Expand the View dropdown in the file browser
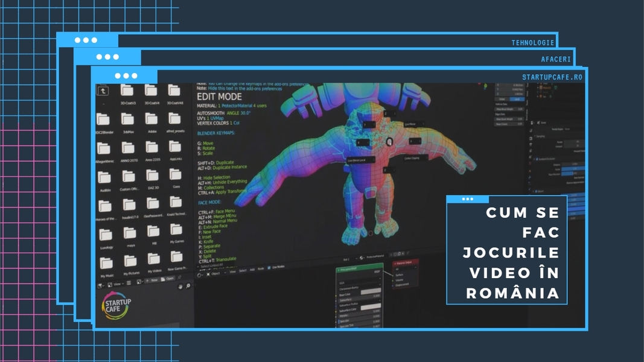The height and width of the screenshot is (362, 644). click(116, 283)
